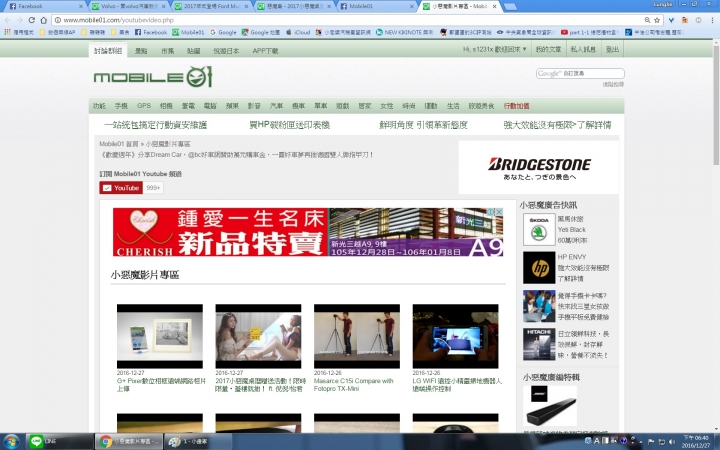Open the 鮮明角度 引領革新態度 ad link
720x450 pixels.
423,125
